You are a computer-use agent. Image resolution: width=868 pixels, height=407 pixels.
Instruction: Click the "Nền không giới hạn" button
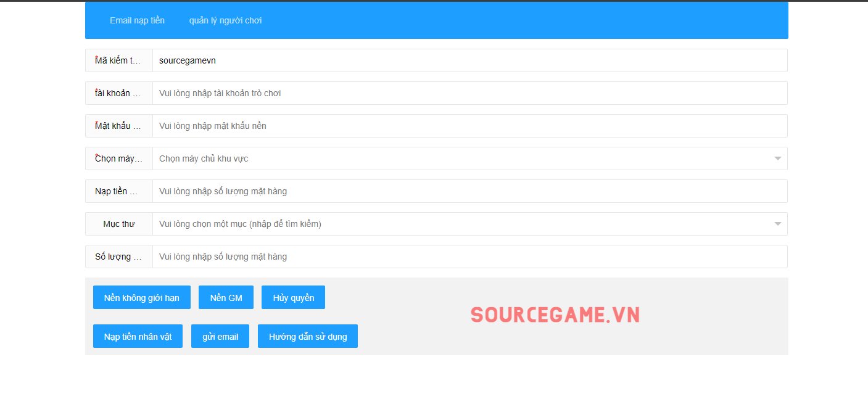pyautogui.click(x=142, y=297)
